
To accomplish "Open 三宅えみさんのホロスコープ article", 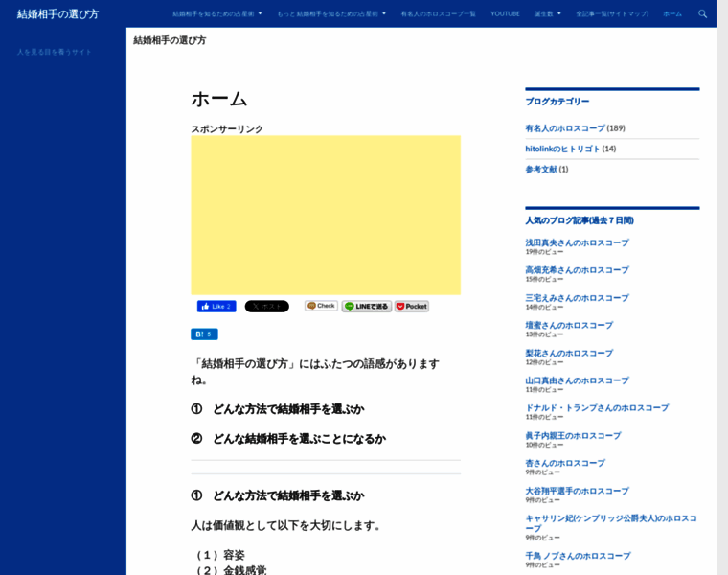I will pos(577,298).
